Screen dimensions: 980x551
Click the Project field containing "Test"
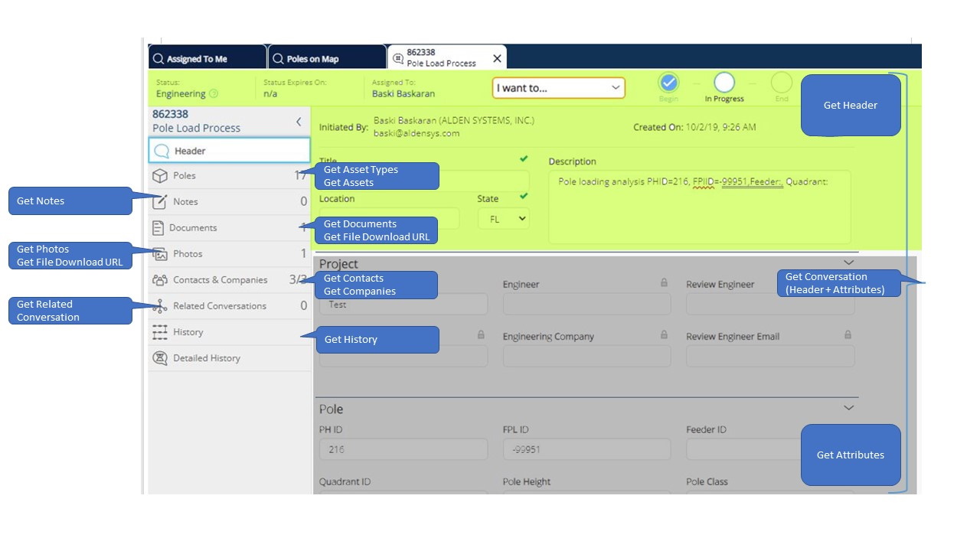403,304
